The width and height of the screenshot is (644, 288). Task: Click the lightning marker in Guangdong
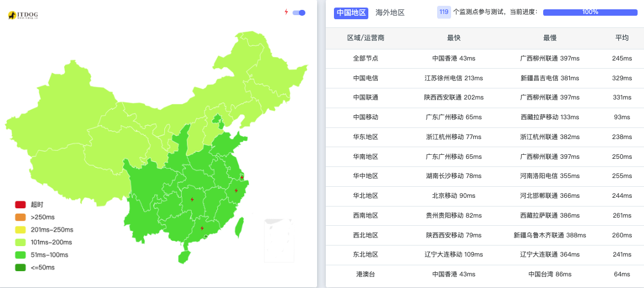pos(202,228)
